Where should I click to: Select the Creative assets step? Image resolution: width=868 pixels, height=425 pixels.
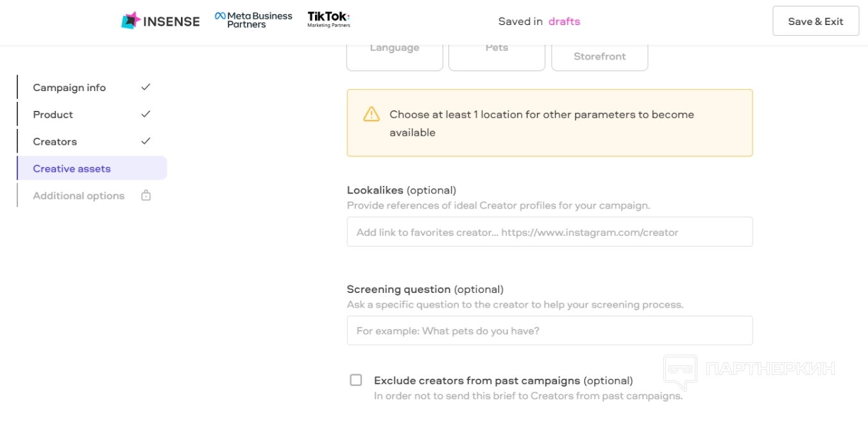click(x=72, y=169)
